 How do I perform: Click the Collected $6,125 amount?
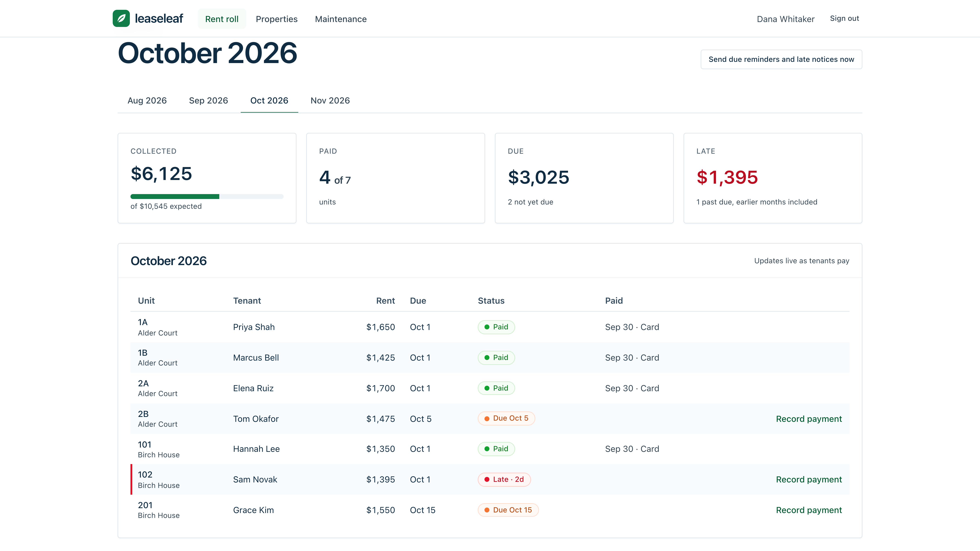click(161, 174)
